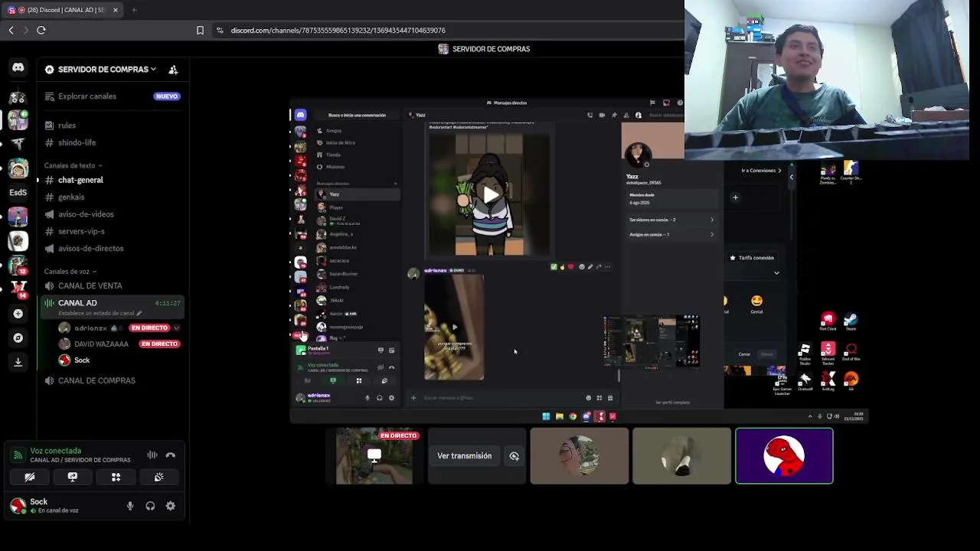View site information icon beside URL

[x=220, y=30]
